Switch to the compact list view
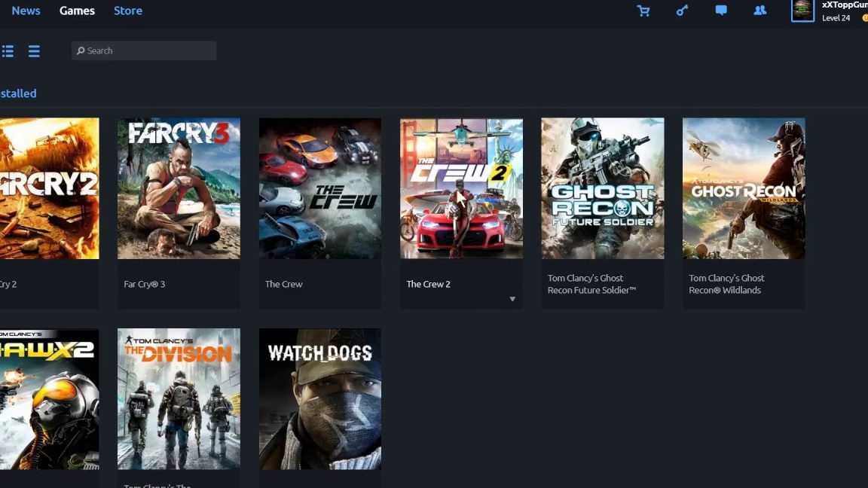 (x=34, y=51)
